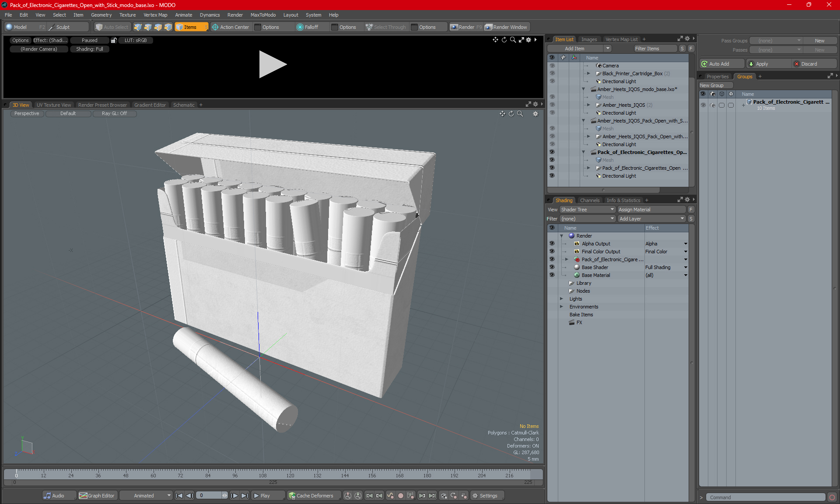
Task: Open 3D viewport settings gear
Action: pyautogui.click(x=535, y=114)
